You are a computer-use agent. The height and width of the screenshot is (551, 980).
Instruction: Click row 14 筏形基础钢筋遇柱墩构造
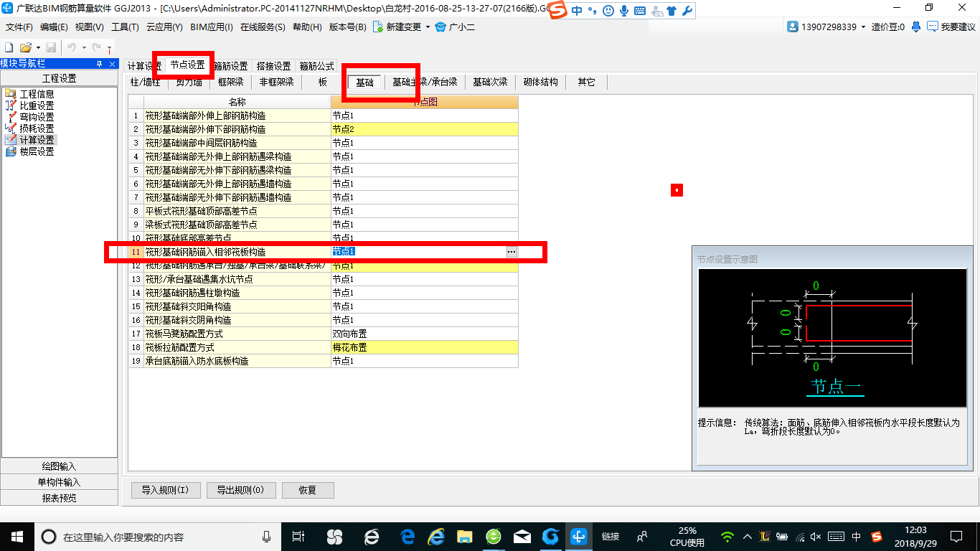pyautogui.click(x=237, y=293)
